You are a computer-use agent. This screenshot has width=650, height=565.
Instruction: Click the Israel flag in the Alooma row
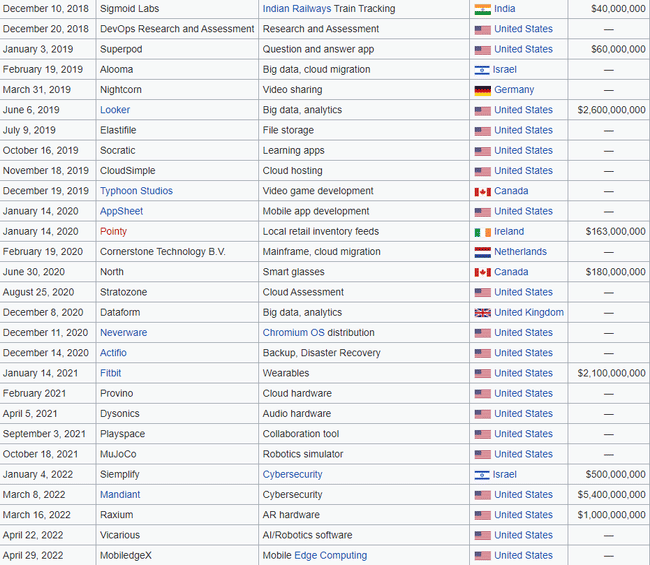(482, 70)
